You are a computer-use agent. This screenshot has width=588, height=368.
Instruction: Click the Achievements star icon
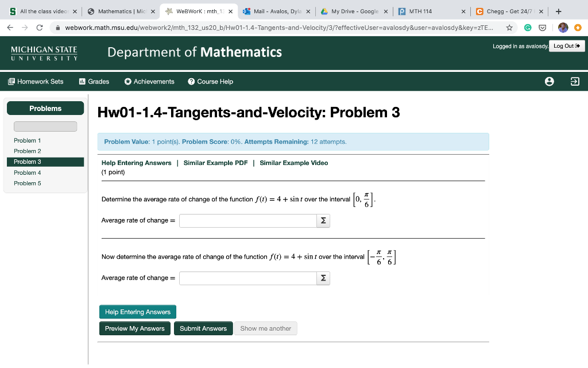(x=127, y=82)
